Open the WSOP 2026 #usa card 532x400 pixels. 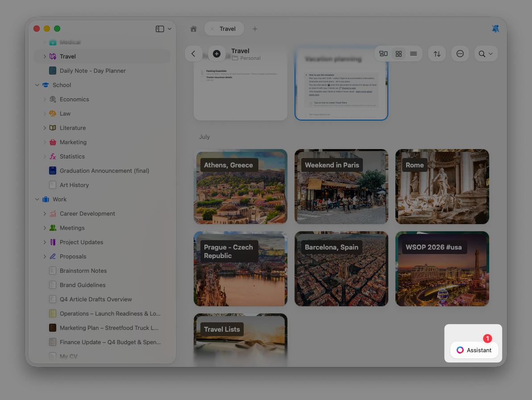(442, 269)
